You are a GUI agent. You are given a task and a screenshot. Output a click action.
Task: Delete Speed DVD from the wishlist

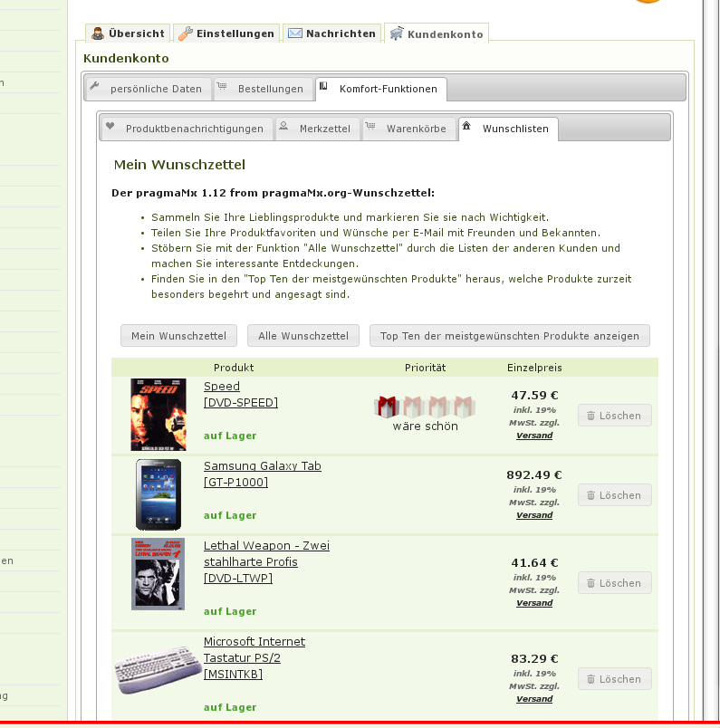click(x=614, y=416)
